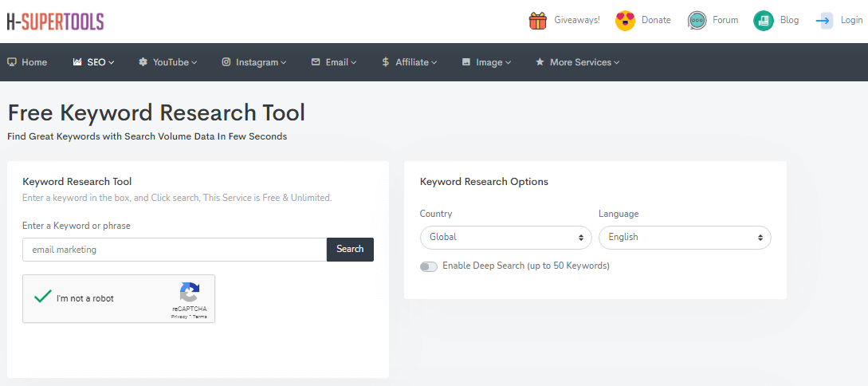Open the Country dropdown set to Global

tap(505, 238)
